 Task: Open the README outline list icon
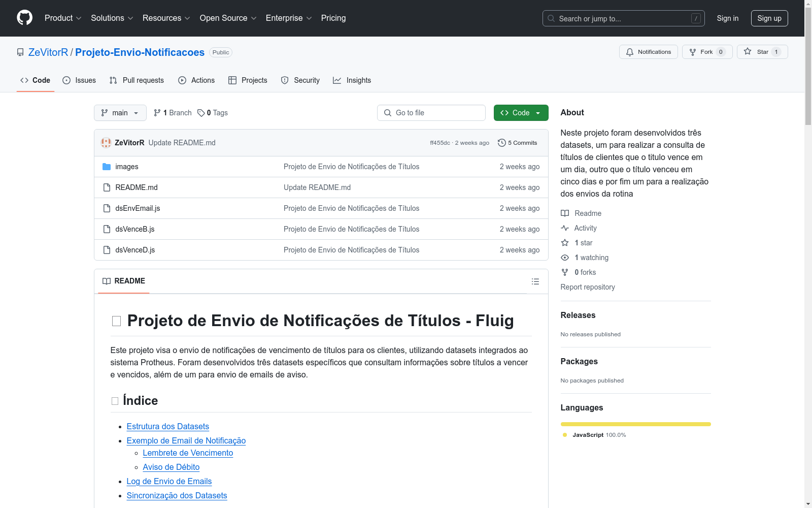tap(535, 281)
